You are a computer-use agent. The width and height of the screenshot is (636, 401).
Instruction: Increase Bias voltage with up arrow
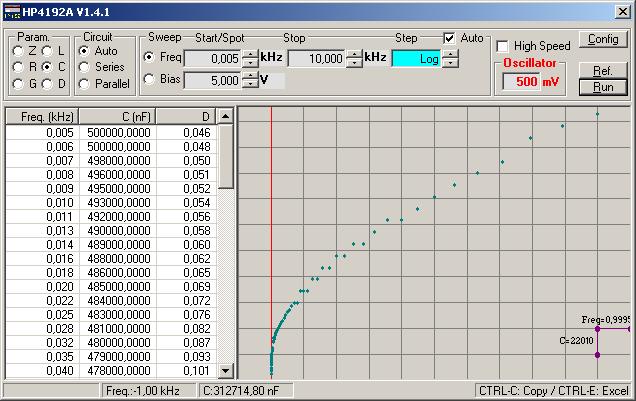[250, 76]
